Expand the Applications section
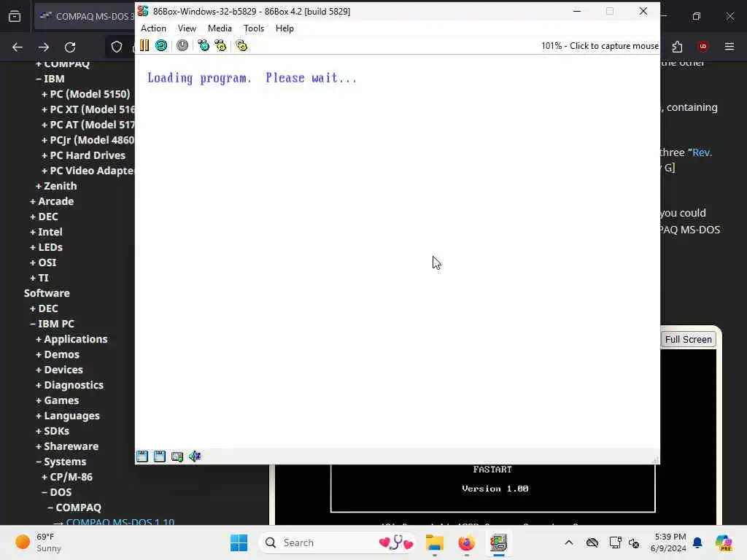 [71, 339]
